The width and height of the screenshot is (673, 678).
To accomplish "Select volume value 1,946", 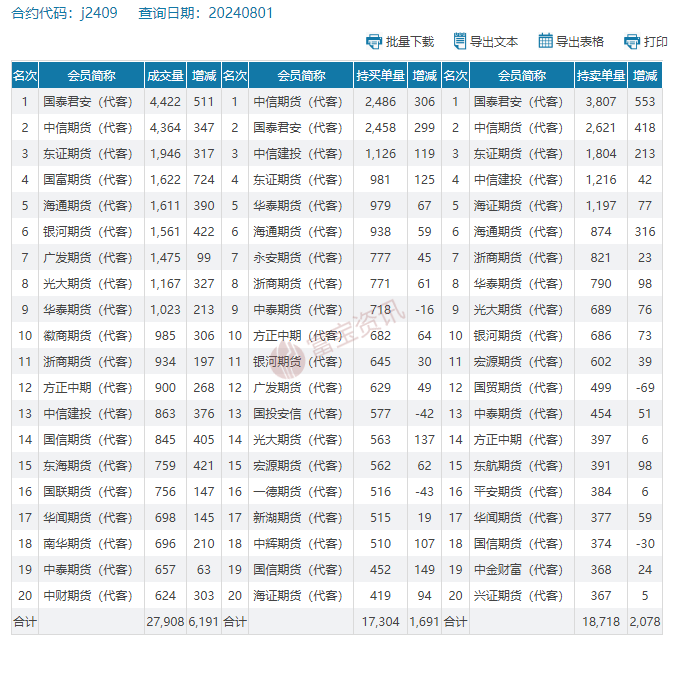I will point(165,154).
